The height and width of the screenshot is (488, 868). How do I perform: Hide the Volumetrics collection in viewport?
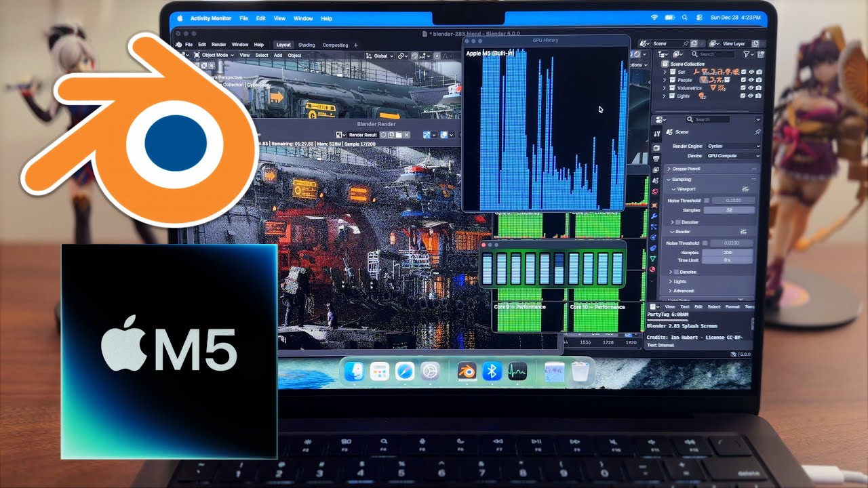point(751,88)
